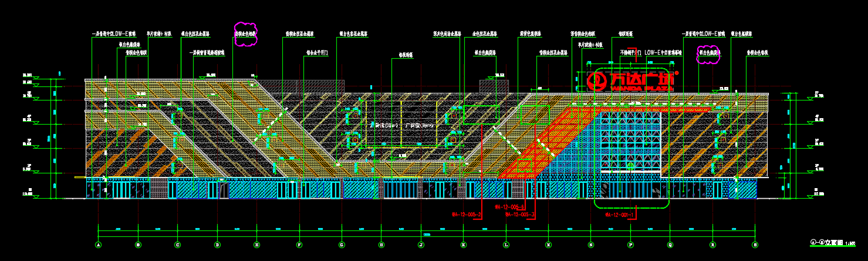The width and height of the screenshot is (868, 261).
Task: Select grid axis bubble R
Action: tap(712, 245)
